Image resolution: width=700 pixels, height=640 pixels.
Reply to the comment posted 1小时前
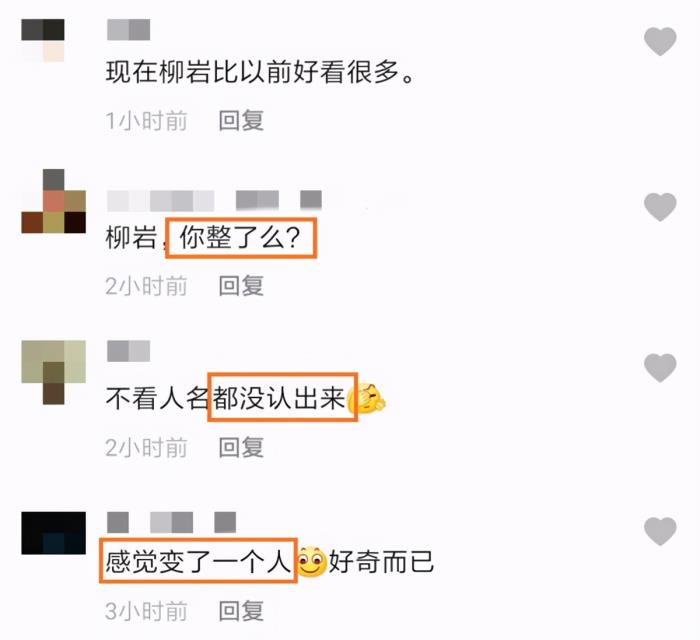[x=241, y=121]
